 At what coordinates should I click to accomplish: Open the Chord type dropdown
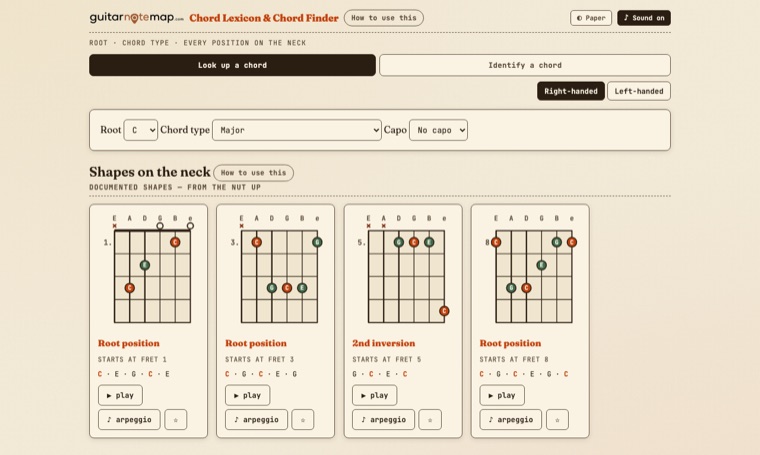pyautogui.click(x=297, y=130)
